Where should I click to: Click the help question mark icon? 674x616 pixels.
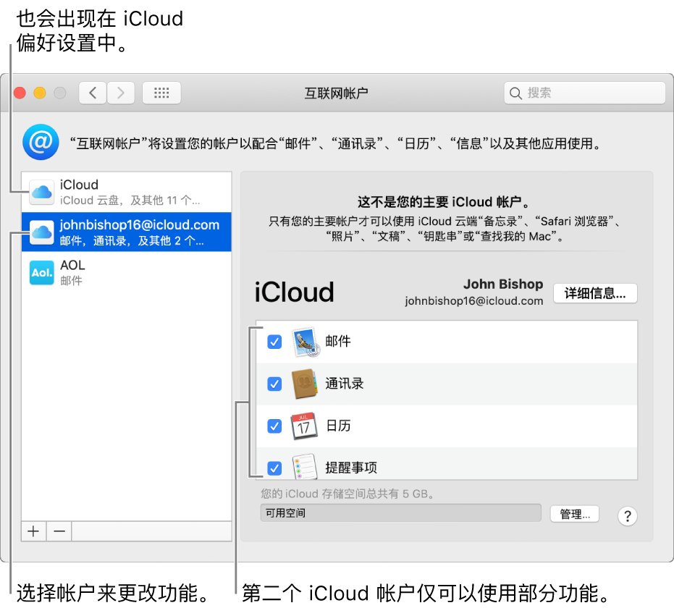[627, 515]
